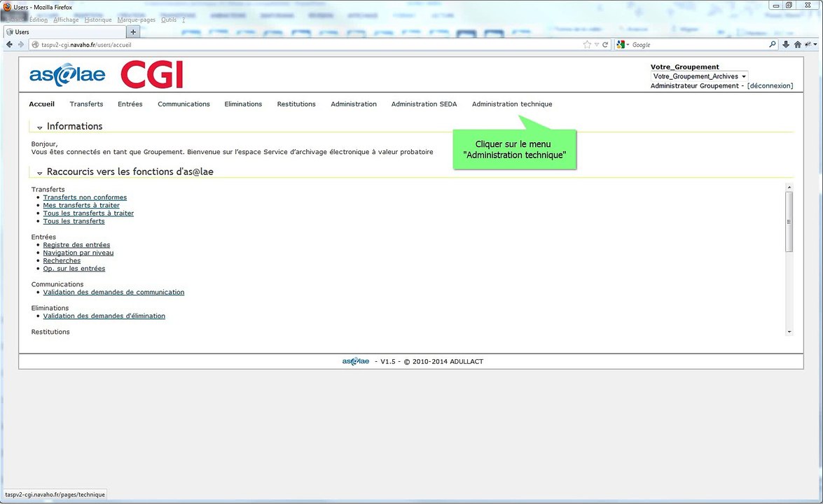Viewport: 823px width, 504px height.
Task: Reload the page using the refresh icon
Action: (605, 45)
